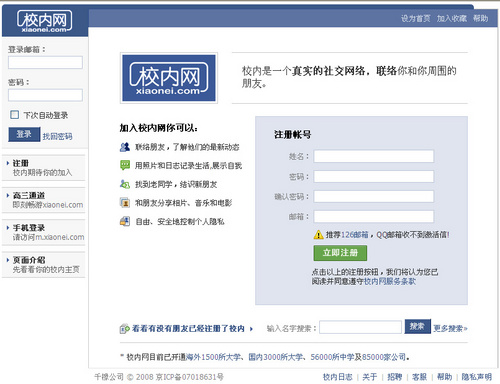Click the 56000所中学 link
Viewport: 500px width, 384px height.
tap(332, 357)
